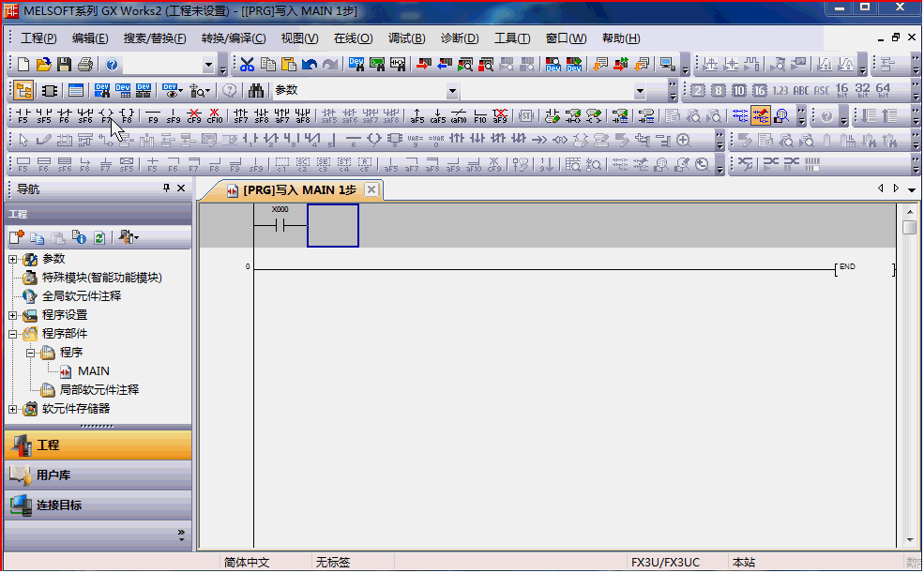Click the new data icon in navigation toolbar
924x573 pixels.
[x=17, y=237]
